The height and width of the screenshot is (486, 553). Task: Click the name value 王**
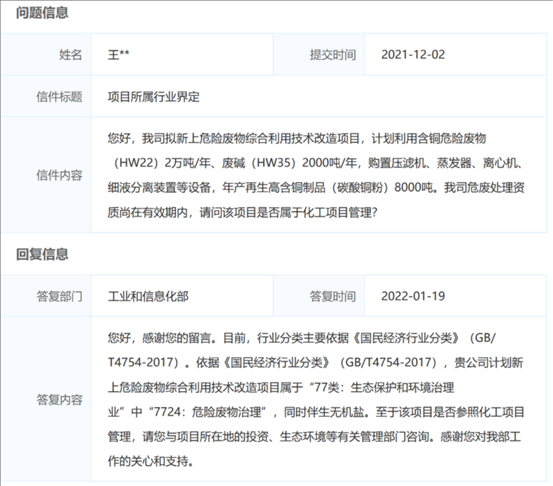[x=118, y=55]
